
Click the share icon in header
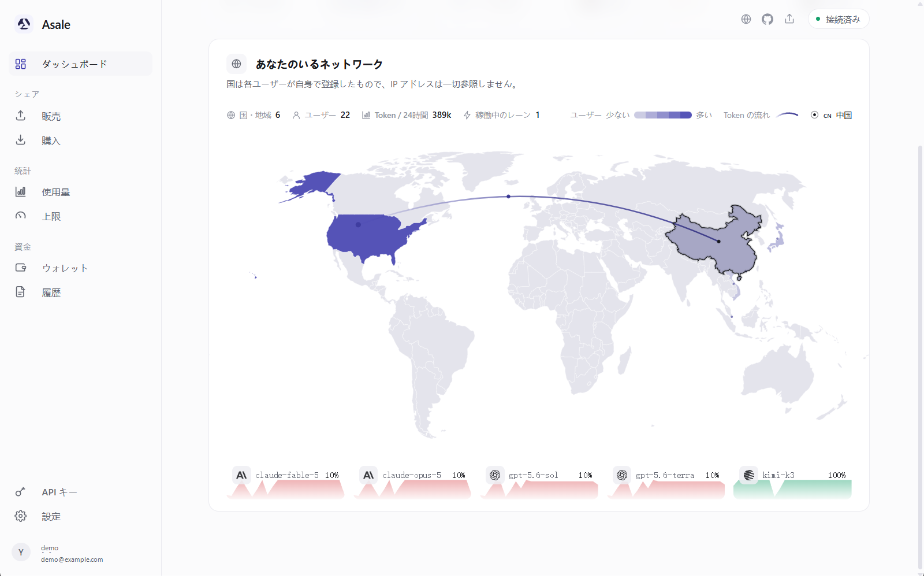789,19
